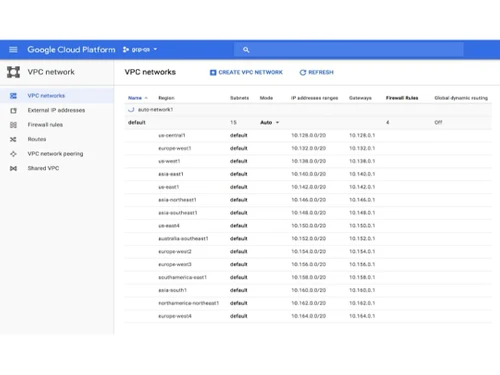Click the europe-west2 region cell
500x375 pixels.
pos(175,252)
